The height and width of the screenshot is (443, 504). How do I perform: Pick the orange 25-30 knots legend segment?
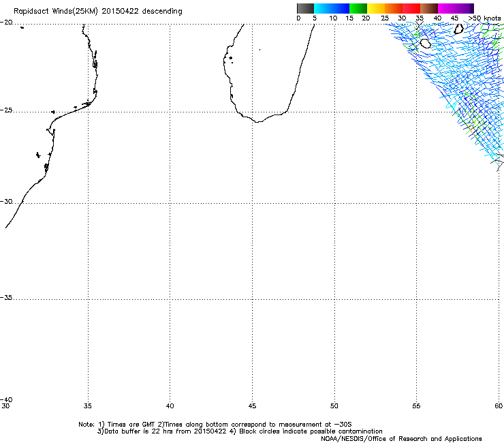click(394, 8)
